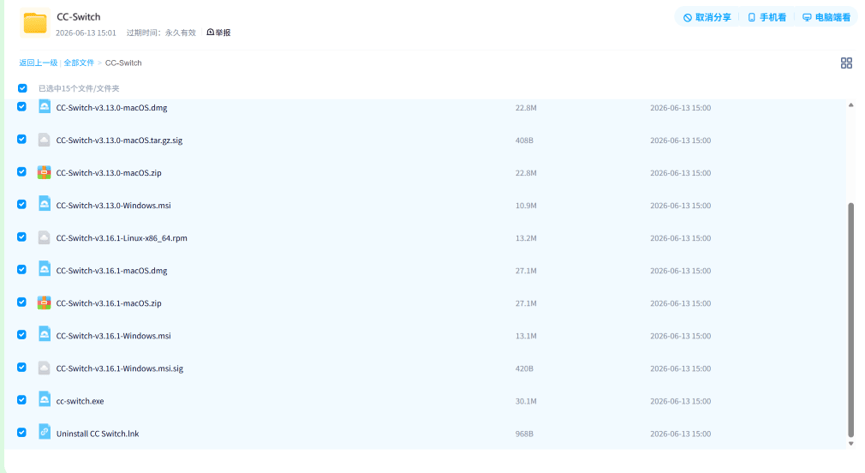Click the 420B size value

(524, 368)
